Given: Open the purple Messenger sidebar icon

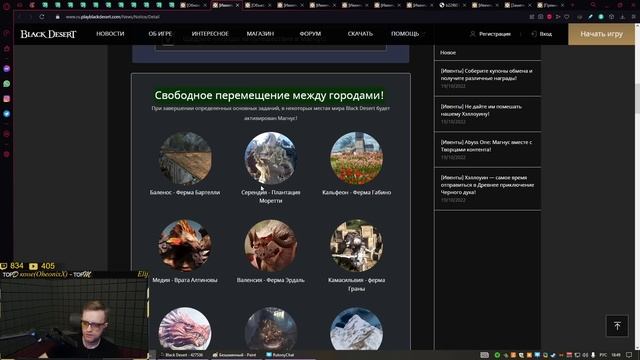Looking at the screenshot, I should [7, 69].
